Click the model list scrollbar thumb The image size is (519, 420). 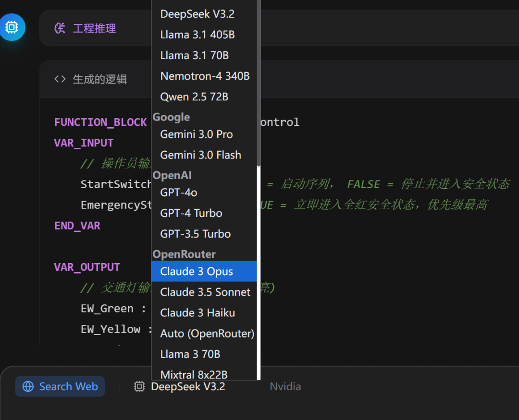259,83
